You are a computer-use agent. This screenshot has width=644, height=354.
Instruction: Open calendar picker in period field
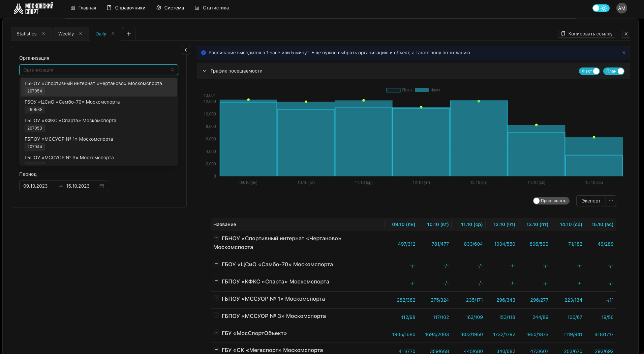[102, 186]
